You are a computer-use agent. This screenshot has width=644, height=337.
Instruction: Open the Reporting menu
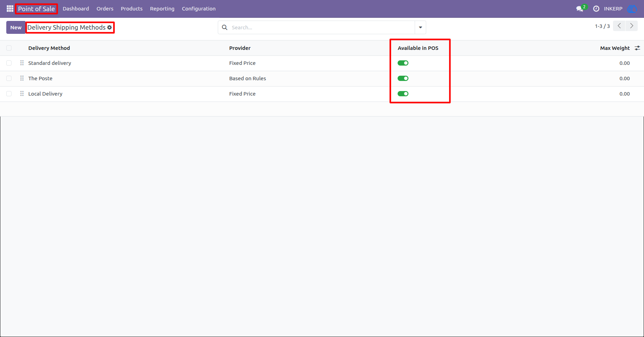162,8
